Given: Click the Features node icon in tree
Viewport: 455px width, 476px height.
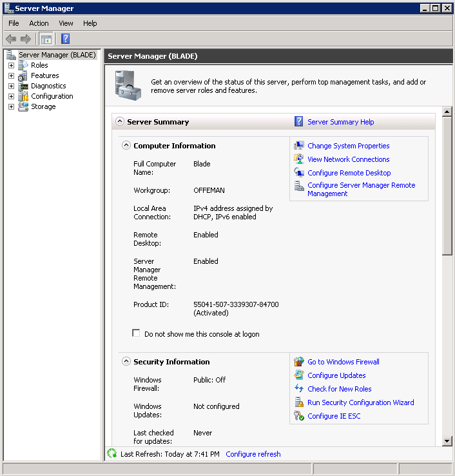Looking at the screenshot, I should [23, 75].
